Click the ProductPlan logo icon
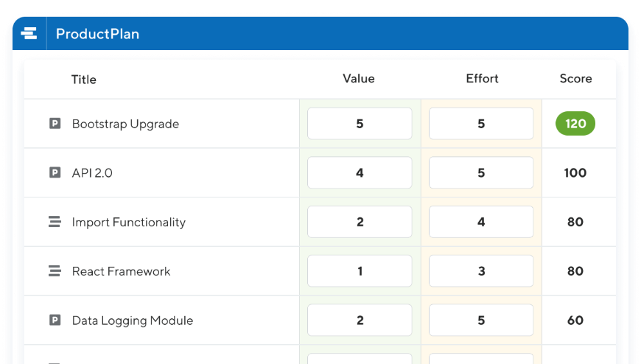Image resolution: width=641 pixels, height=364 pixels. pyautogui.click(x=29, y=34)
